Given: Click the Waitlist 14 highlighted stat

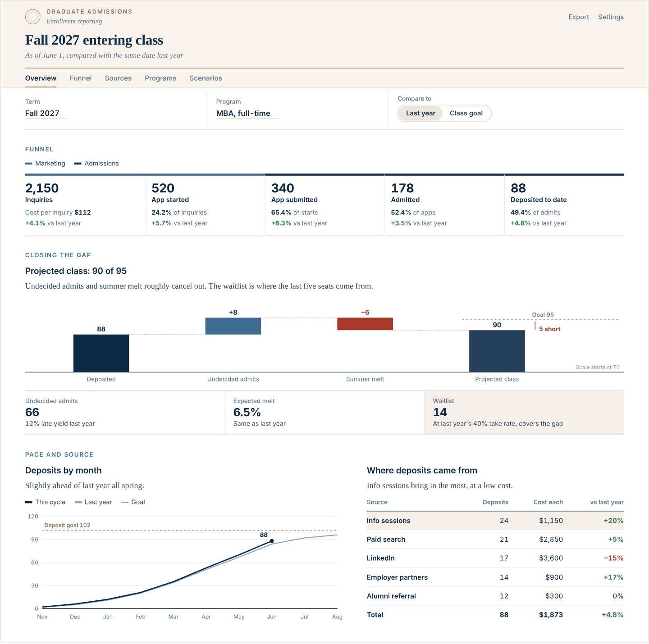Looking at the screenshot, I should (524, 413).
